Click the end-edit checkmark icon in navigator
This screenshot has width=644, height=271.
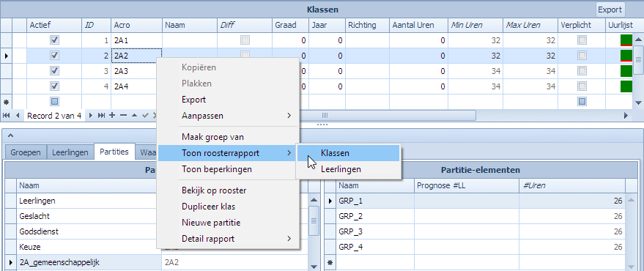(145, 116)
